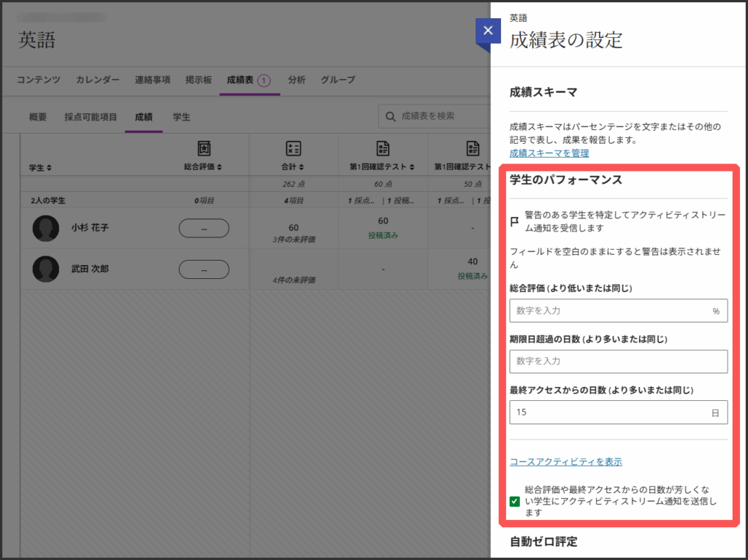This screenshot has width=748, height=560.
Task: Click the 総合評価 column badge icon
Action: 205,148
